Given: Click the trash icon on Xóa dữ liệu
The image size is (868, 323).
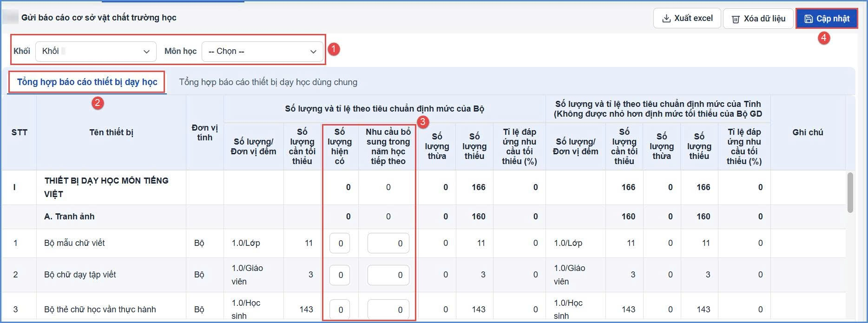Looking at the screenshot, I should (736, 19).
